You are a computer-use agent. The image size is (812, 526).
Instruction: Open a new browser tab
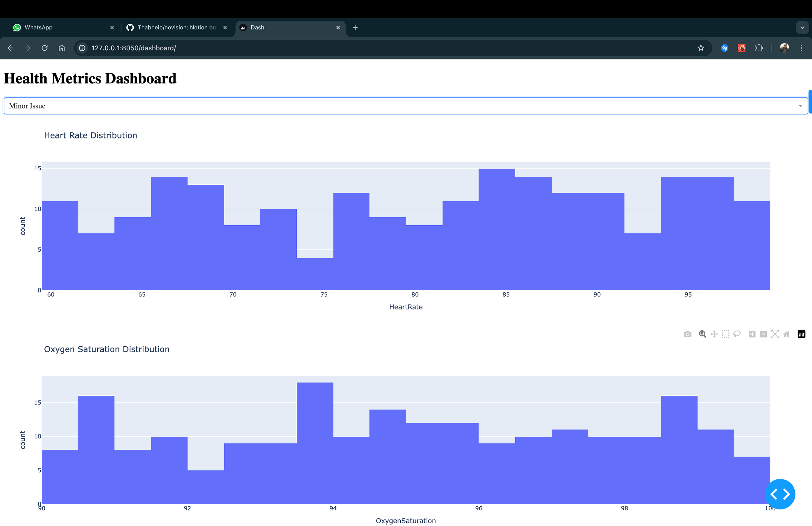tap(355, 28)
